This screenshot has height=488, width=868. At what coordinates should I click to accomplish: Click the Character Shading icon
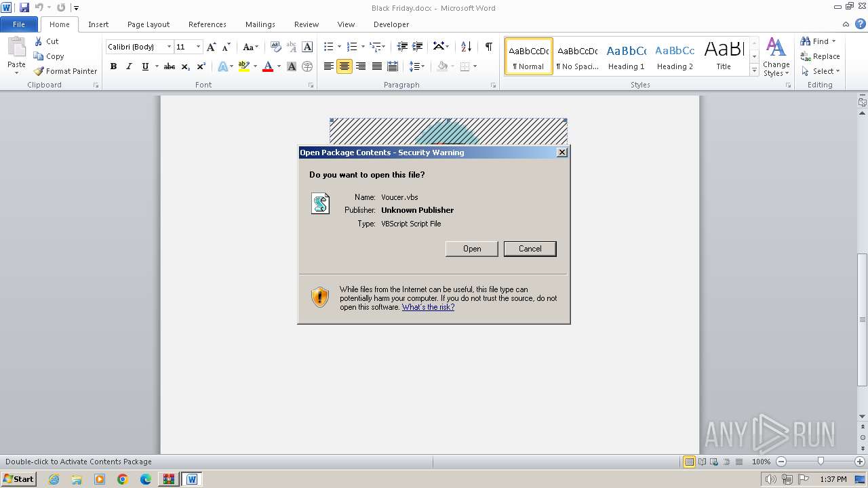(292, 66)
